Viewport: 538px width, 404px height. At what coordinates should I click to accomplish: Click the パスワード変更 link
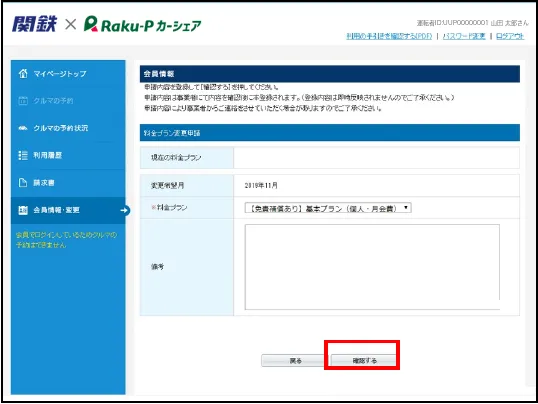point(464,36)
